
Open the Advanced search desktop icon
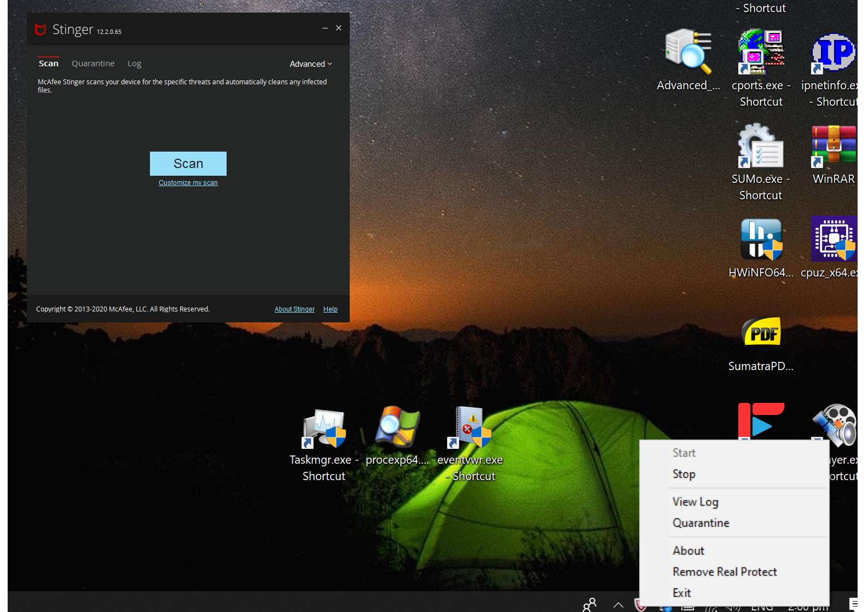(x=688, y=52)
